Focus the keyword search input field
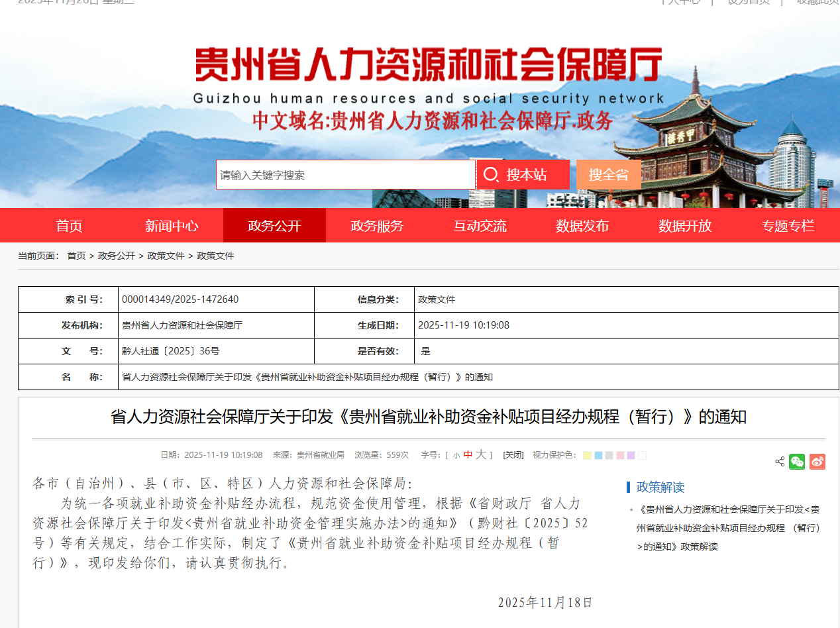The height and width of the screenshot is (628, 840). [344, 175]
